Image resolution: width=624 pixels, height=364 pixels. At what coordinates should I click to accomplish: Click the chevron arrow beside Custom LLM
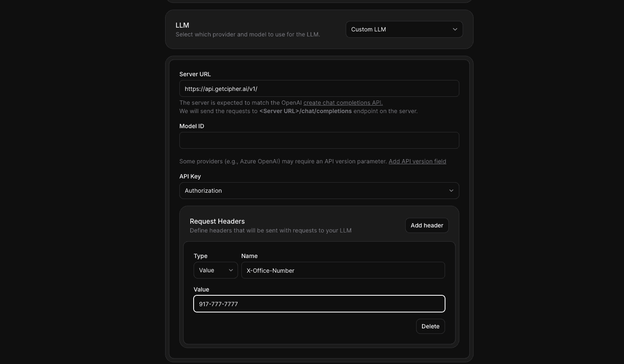point(455,29)
